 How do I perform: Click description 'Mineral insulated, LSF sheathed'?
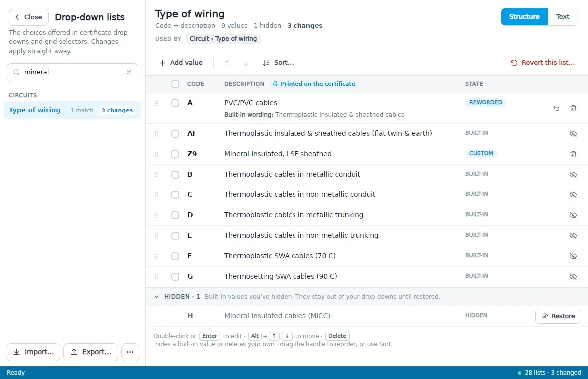pyautogui.click(x=278, y=154)
